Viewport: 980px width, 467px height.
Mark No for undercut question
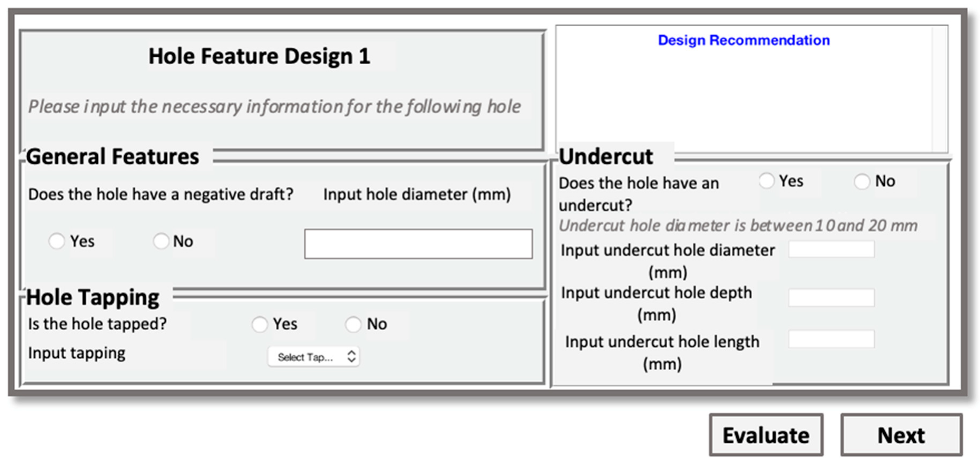[x=861, y=181]
